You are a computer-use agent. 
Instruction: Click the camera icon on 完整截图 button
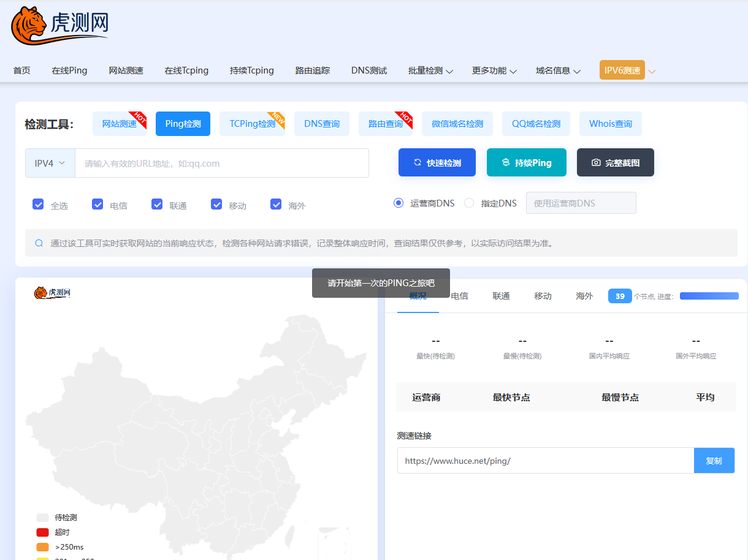click(x=597, y=162)
